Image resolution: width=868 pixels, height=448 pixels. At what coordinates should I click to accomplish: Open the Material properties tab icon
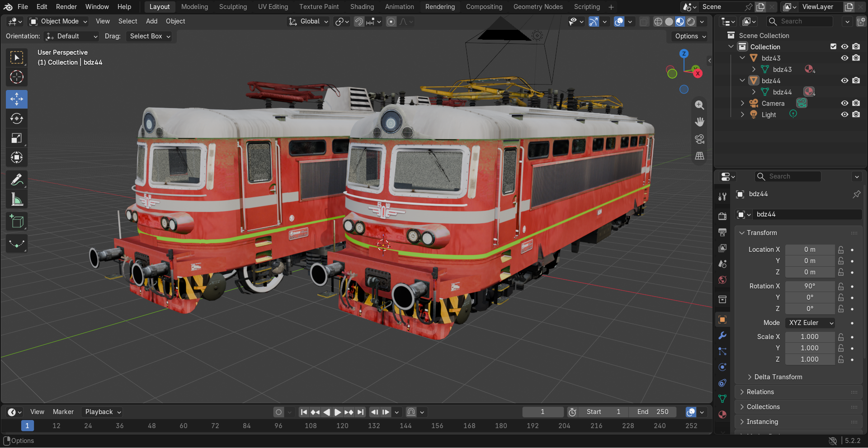pos(722,415)
